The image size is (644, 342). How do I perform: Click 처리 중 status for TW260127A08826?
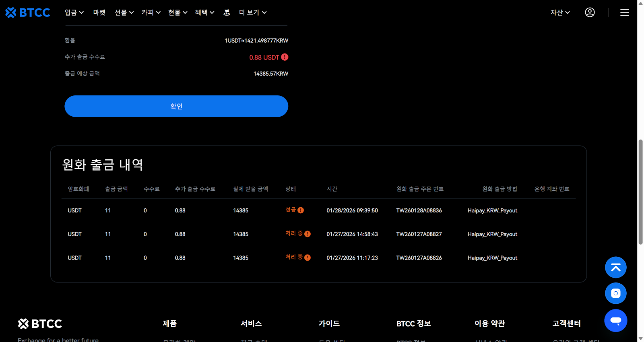pyautogui.click(x=294, y=257)
